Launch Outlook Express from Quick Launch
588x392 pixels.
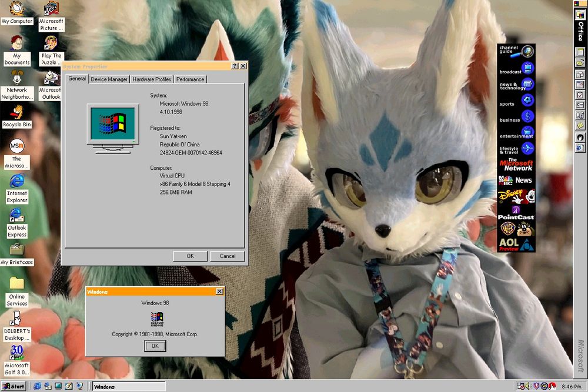pos(48,386)
